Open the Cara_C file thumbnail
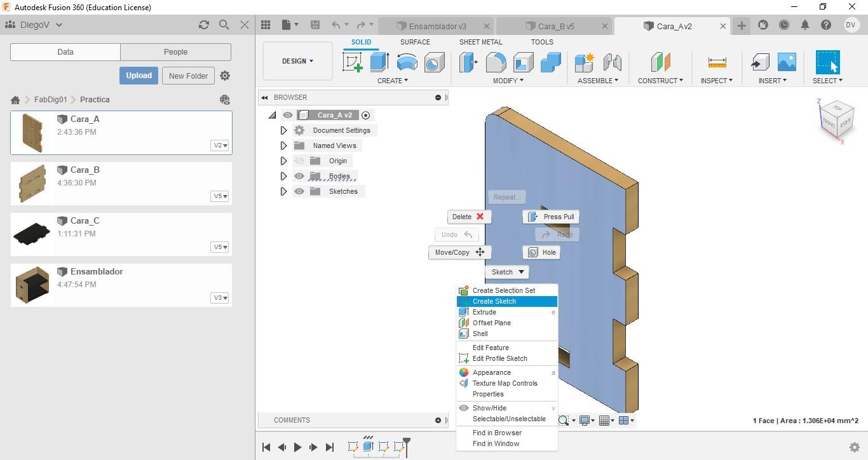The width and height of the screenshot is (868, 460). tap(32, 234)
